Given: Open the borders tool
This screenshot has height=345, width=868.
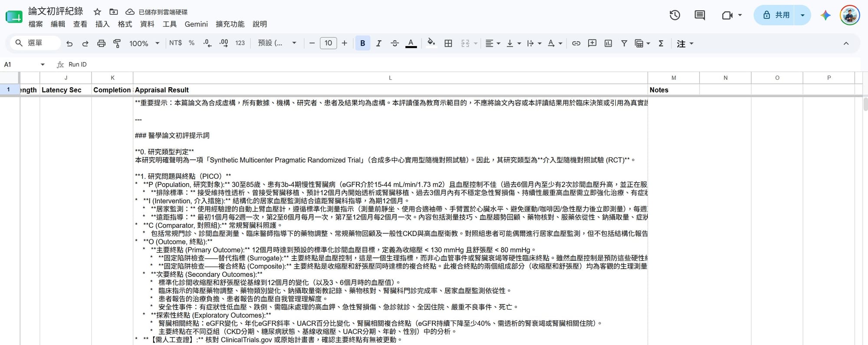Looking at the screenshot, I should click(448, 43).
